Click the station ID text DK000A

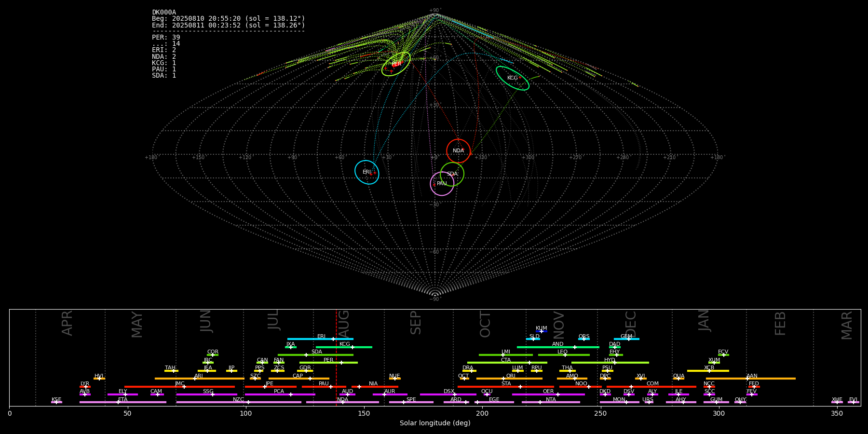(164, 13)
